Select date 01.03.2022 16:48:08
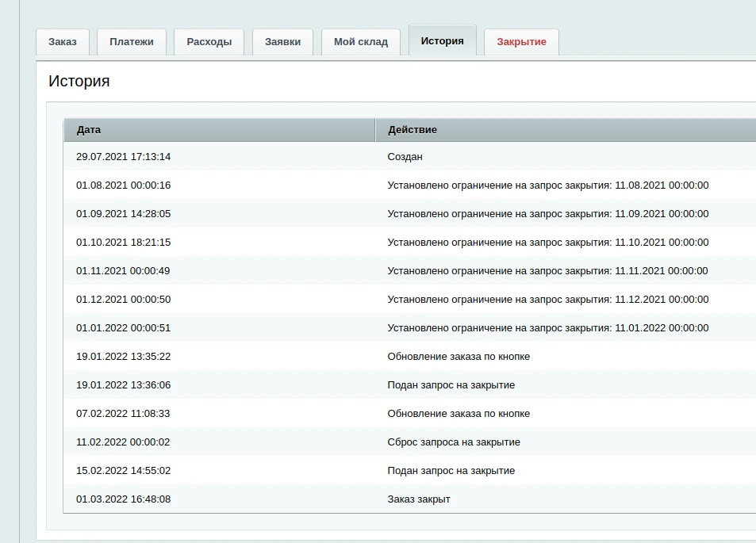 [x=124, y=499]
